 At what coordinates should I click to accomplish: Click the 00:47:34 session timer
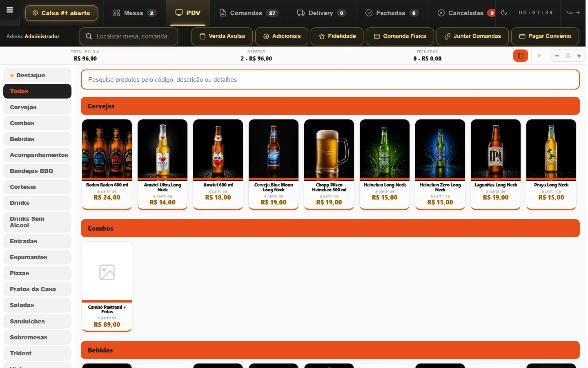[536, 13]
